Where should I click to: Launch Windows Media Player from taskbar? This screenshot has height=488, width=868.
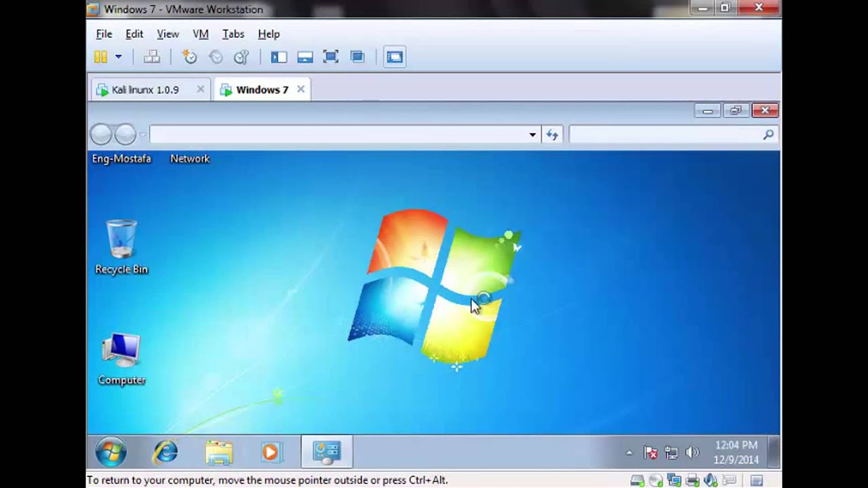coord(271,452)
